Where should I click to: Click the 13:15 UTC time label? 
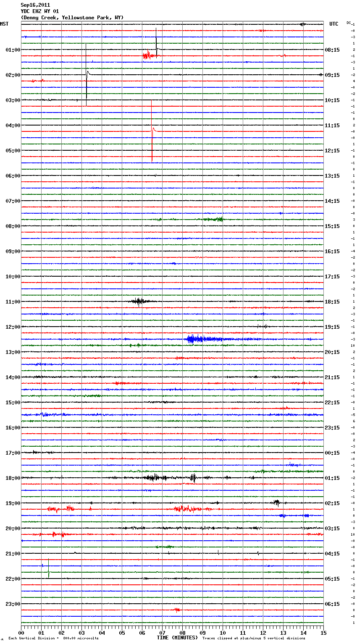coord(332,176)
